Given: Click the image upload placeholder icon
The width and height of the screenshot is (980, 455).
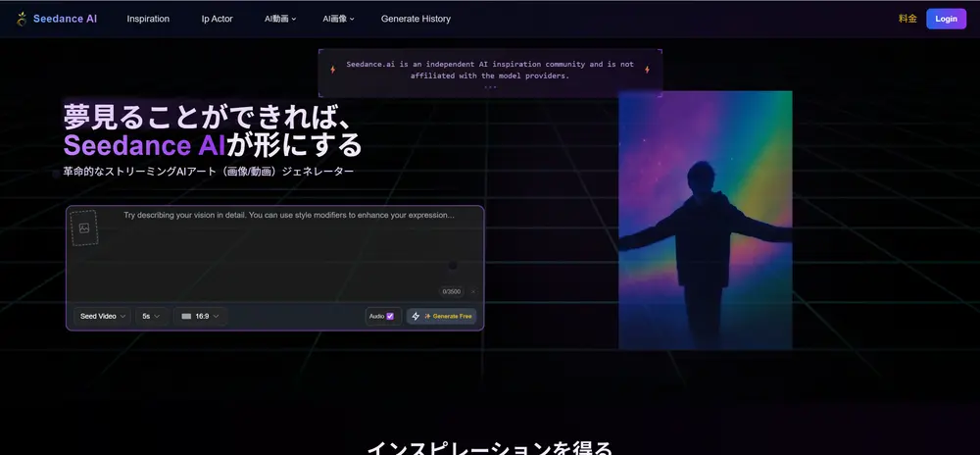Looking at the screenshot, I should (84, 228).
